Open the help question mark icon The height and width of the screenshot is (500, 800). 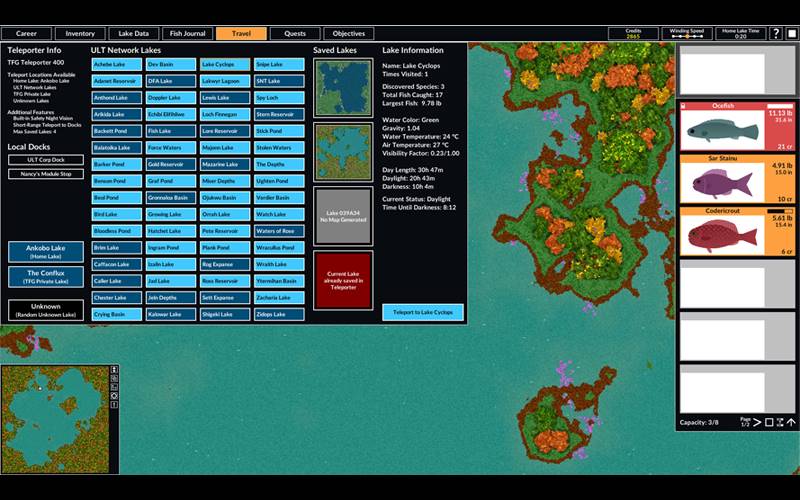(776, 34)
